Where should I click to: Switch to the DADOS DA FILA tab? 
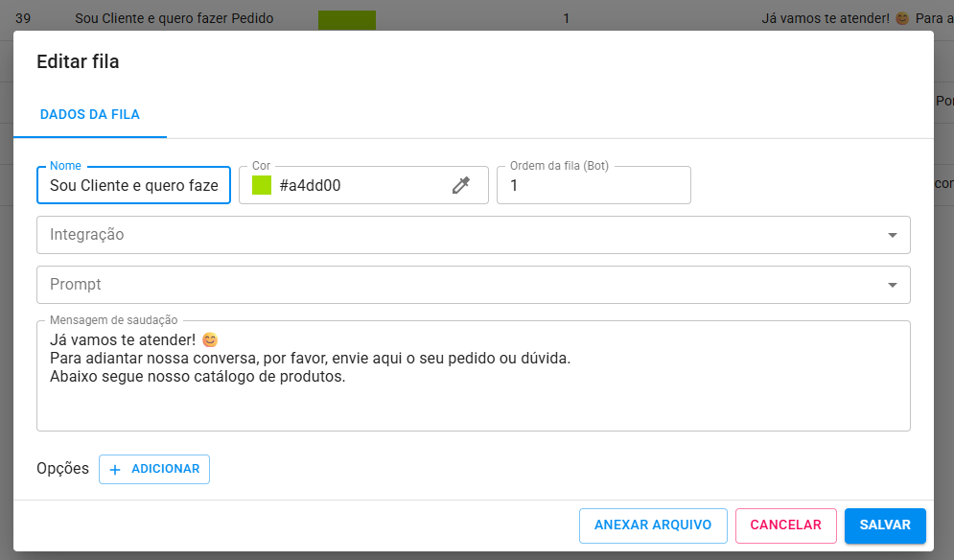coord(90,114)
